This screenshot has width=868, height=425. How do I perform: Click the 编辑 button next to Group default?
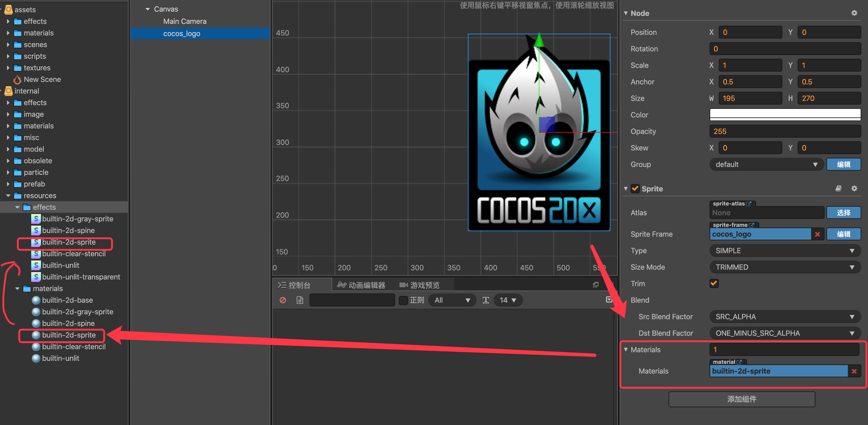pyautogui.click(x=844, y=164)
